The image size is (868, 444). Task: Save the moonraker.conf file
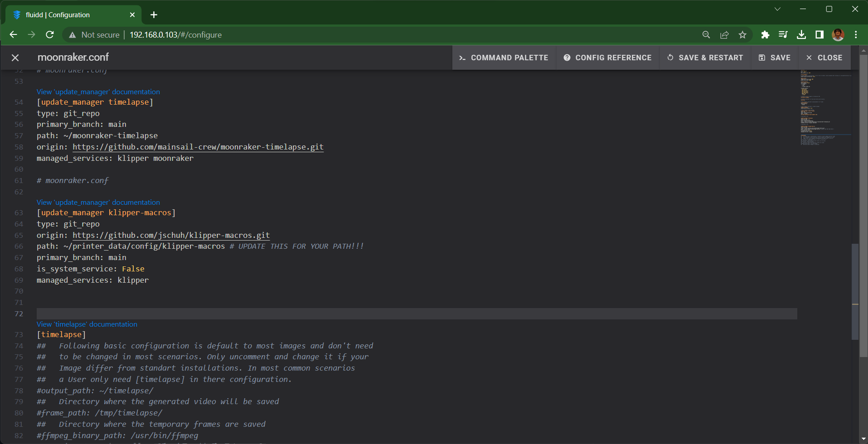point(775,58)
